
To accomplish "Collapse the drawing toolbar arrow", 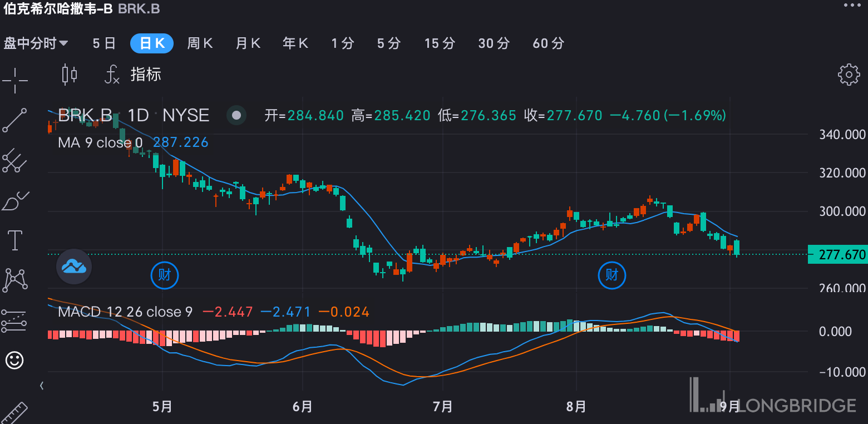I will [x=41, y=385].
